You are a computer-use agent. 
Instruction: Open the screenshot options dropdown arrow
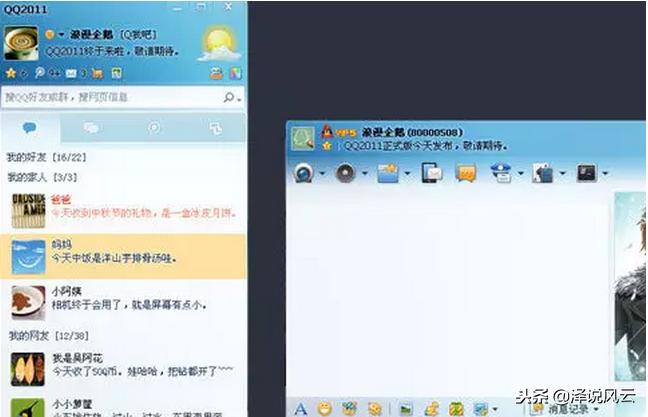(495, 410)
